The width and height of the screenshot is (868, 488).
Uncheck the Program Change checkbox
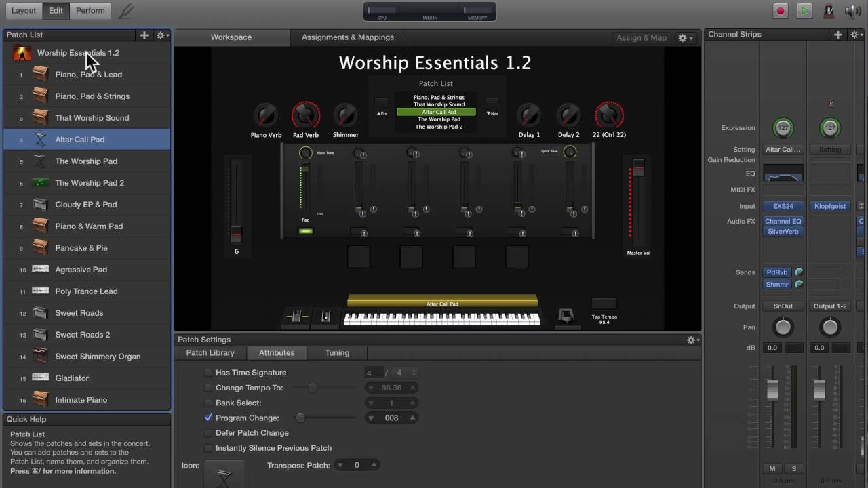[x=208, y=418]
